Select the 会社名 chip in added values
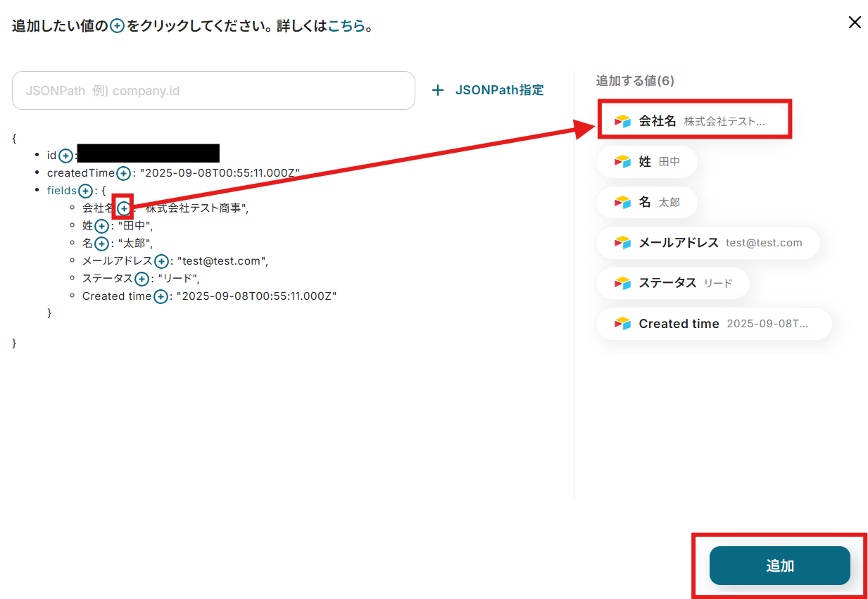The width and height of the screenshot is (868, 599). pyautogui.click(x=695, y=121)
